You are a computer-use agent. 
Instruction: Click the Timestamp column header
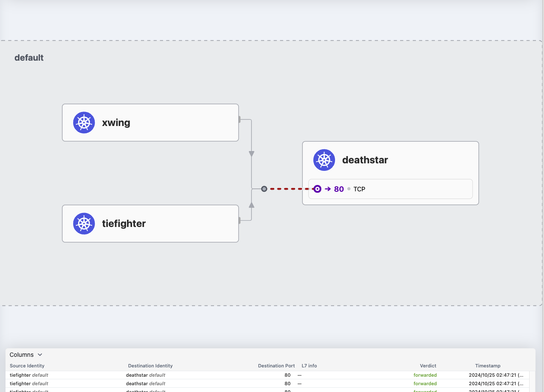coord(488,366)
